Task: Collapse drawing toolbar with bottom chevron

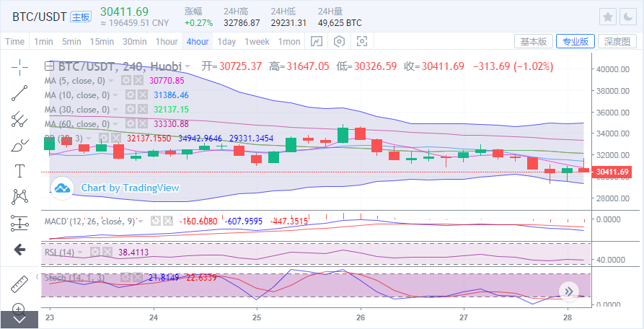Action: [19, 320]
